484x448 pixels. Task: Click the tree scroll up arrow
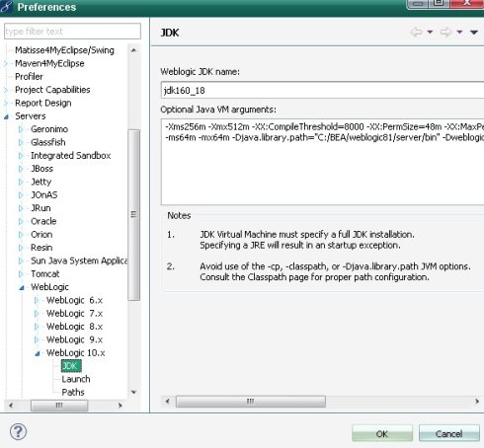tap(133, 50)
